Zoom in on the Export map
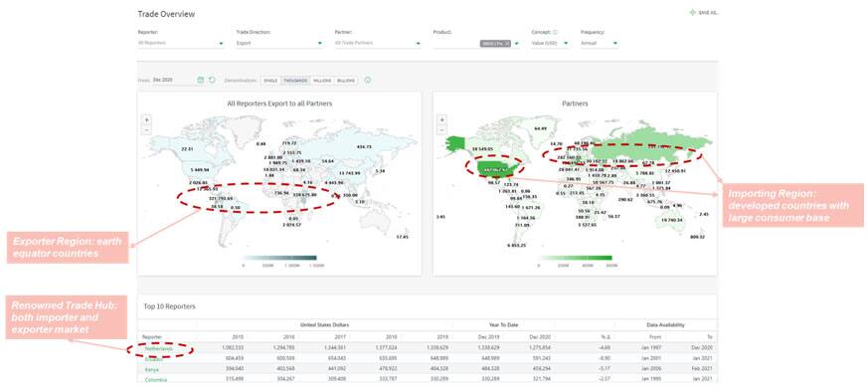868x392 pixels. coord(146,119)
